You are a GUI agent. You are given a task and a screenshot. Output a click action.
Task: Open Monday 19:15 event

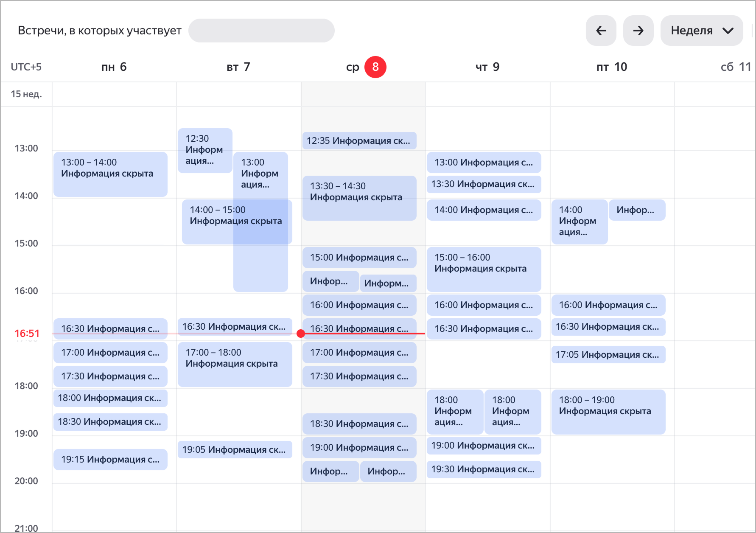click(110, 459)
